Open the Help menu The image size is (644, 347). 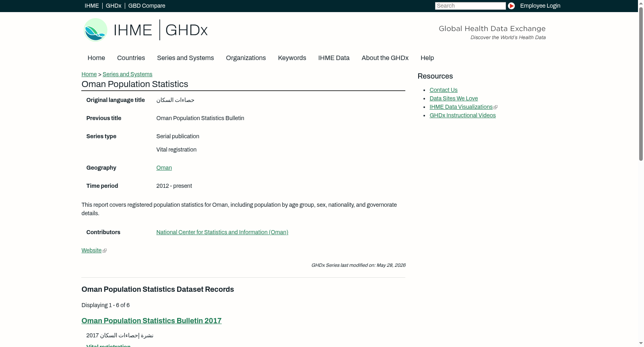pyautogui.click(x=427, y=58)
